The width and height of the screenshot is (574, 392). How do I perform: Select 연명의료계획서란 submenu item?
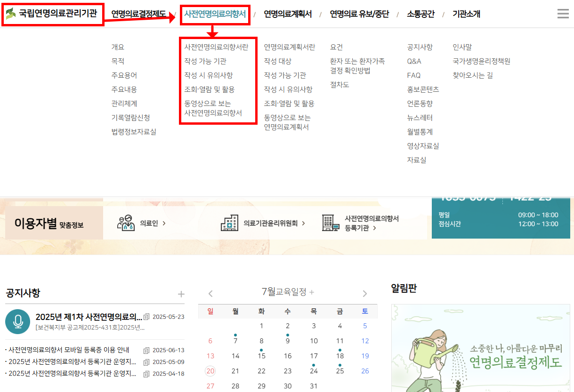tap(290, 47)
